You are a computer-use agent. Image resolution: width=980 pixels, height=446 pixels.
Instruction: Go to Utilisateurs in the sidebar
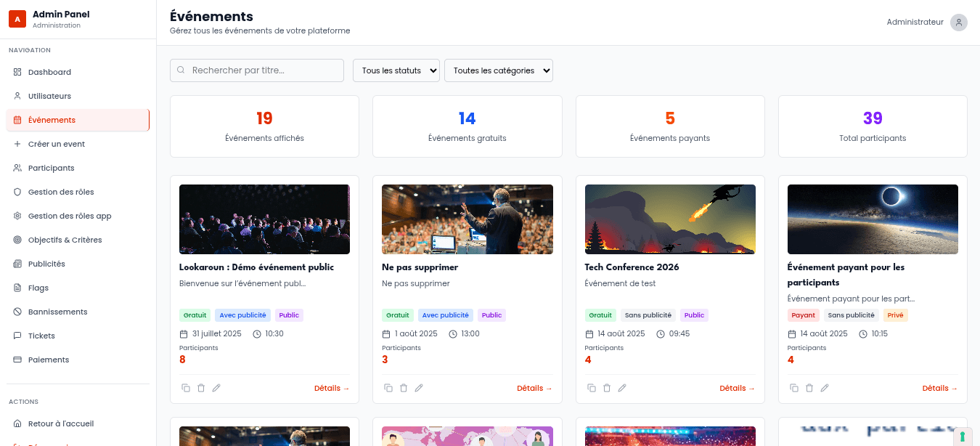click(x=49, y=96)
